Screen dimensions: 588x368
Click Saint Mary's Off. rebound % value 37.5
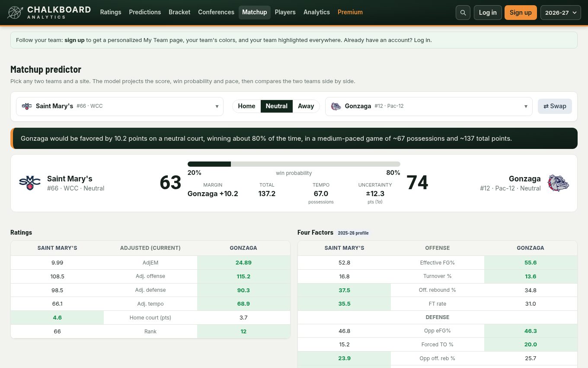click(344, 290)
